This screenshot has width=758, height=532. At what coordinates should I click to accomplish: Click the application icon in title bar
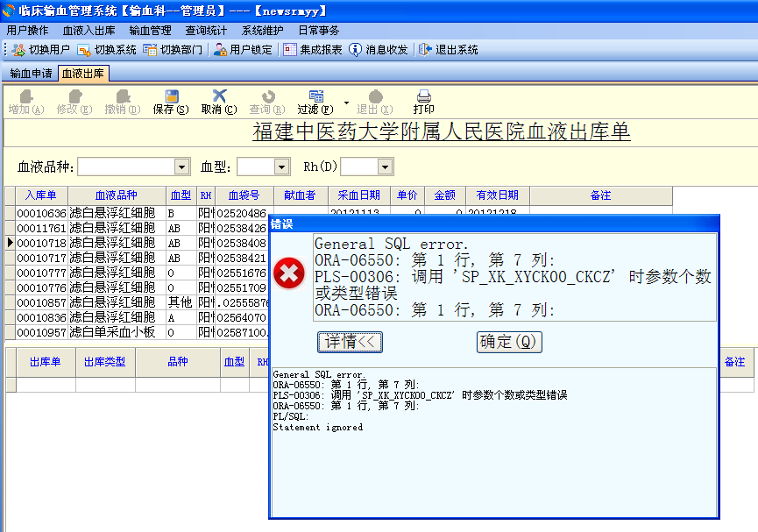[9, 11]
